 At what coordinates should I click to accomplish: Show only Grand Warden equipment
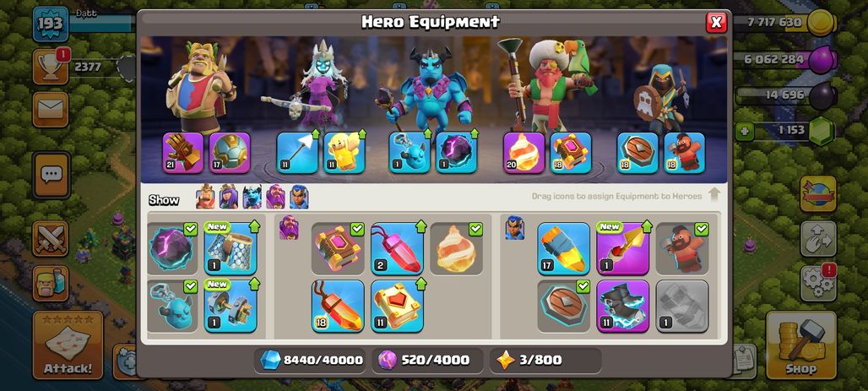[275, 197]
